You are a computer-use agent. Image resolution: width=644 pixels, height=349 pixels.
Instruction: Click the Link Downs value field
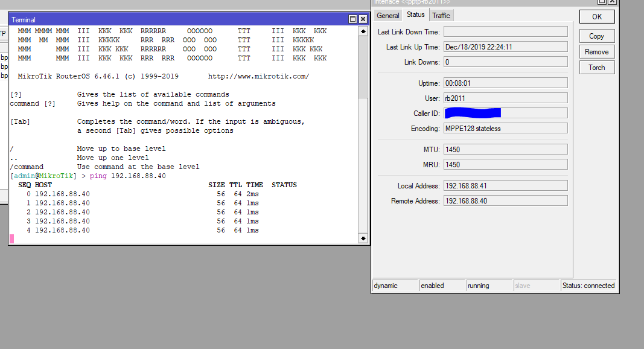tap(506, 62)
